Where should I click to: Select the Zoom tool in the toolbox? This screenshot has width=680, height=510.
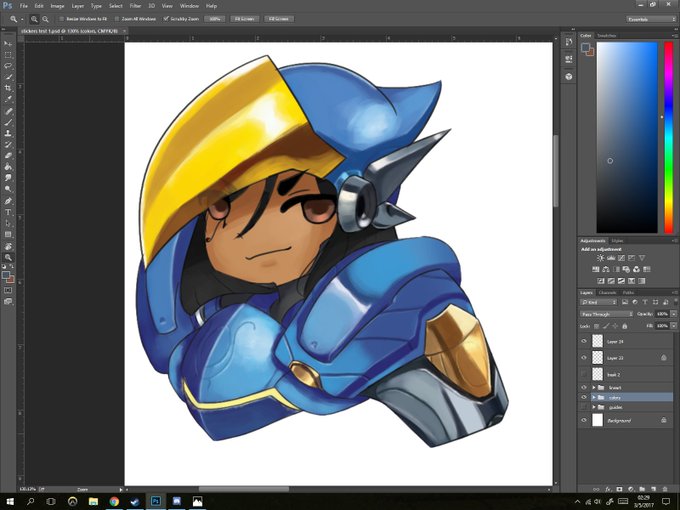click(8, 258)
